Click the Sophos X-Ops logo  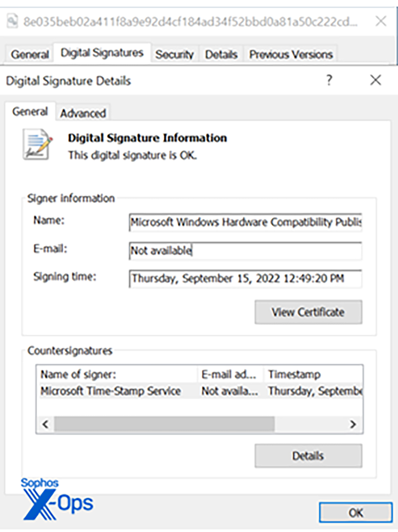pos(56,499)
